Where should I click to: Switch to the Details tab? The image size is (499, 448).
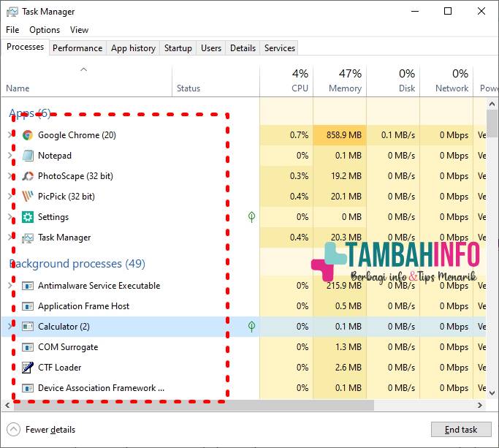click(243, 48)
